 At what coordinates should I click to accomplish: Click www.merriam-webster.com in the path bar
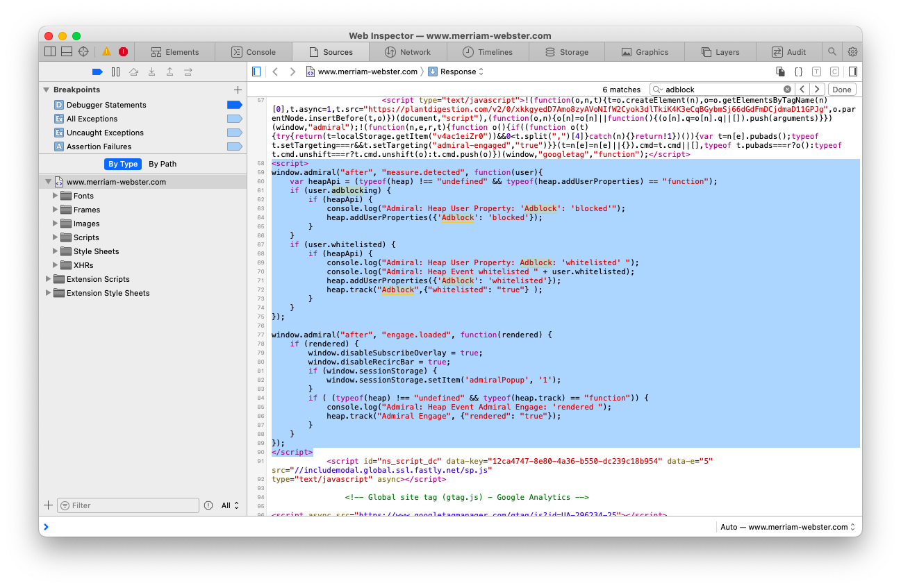point(361,72)
